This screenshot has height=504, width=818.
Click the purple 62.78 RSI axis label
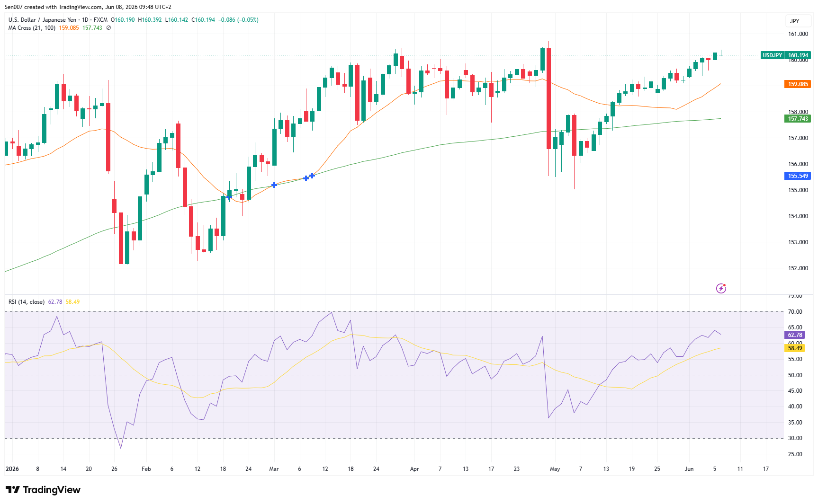[x=795, y=335]
